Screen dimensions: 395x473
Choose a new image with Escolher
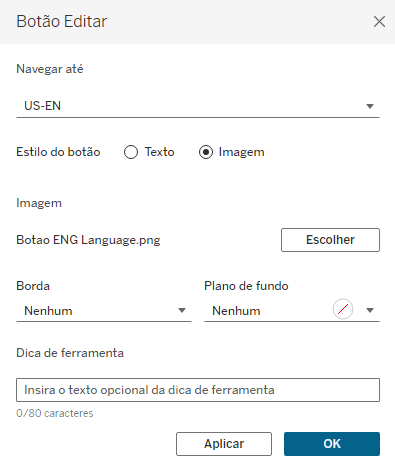tap(330, 240)
